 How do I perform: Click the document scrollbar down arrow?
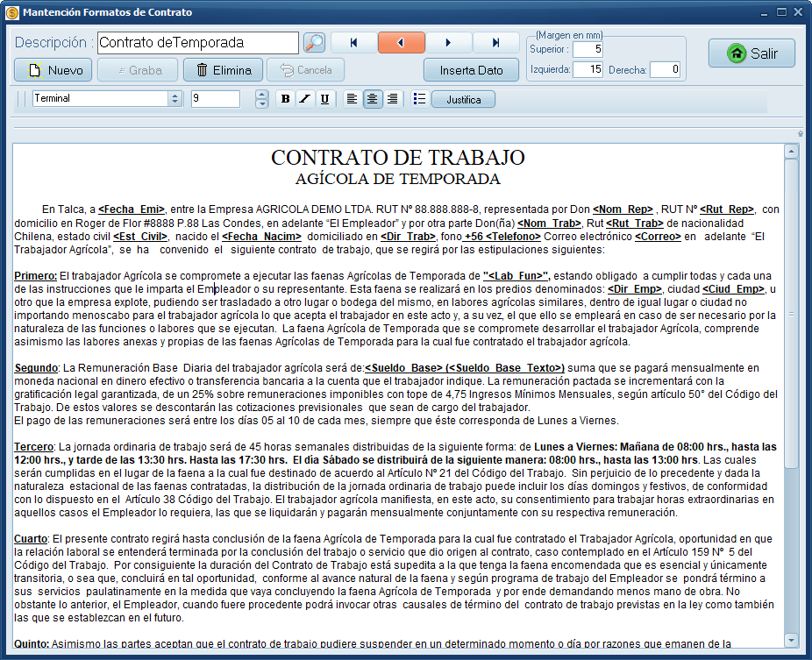[x=791, y=640]
